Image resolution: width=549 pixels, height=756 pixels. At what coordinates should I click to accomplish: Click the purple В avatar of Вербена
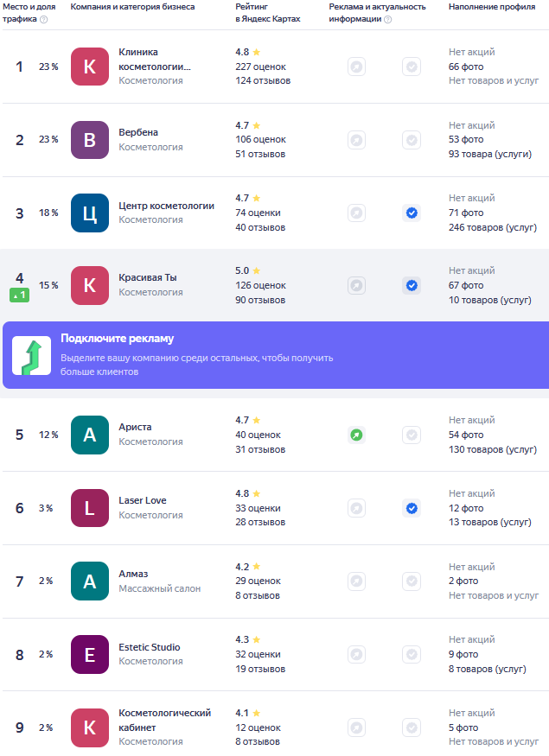90,140
